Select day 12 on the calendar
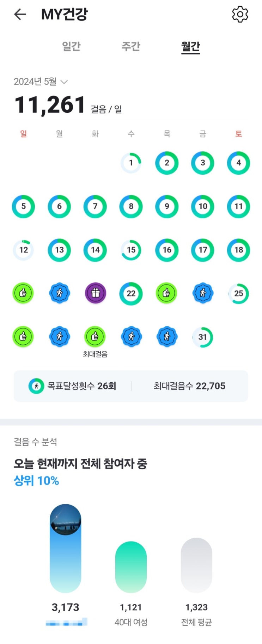This screenshot has height=644, width=262. [x=23, y=250]
